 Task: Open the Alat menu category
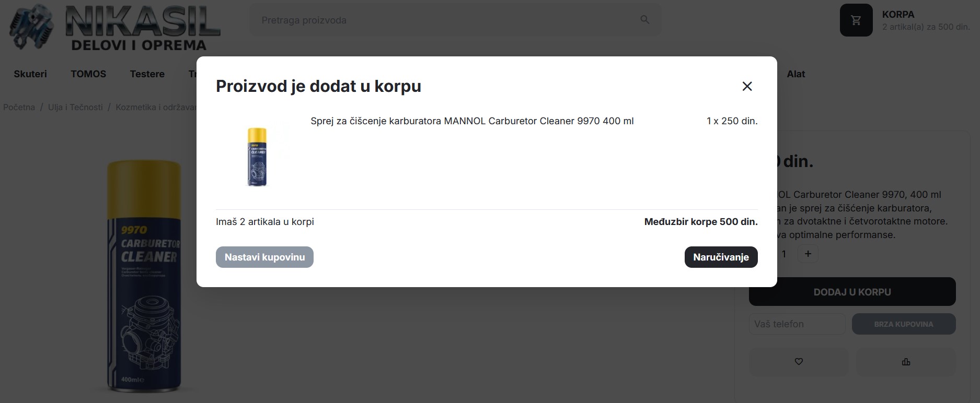(x=796, y=74)
